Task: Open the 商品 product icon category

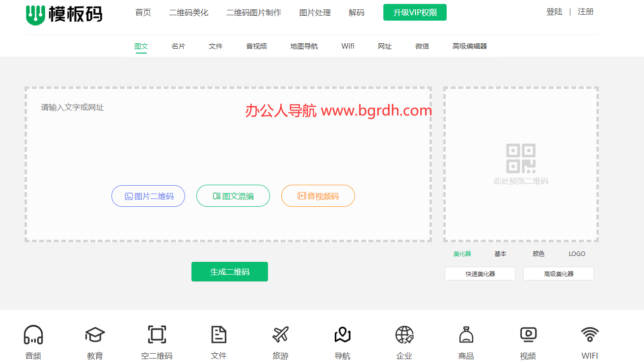Action: 466,335
